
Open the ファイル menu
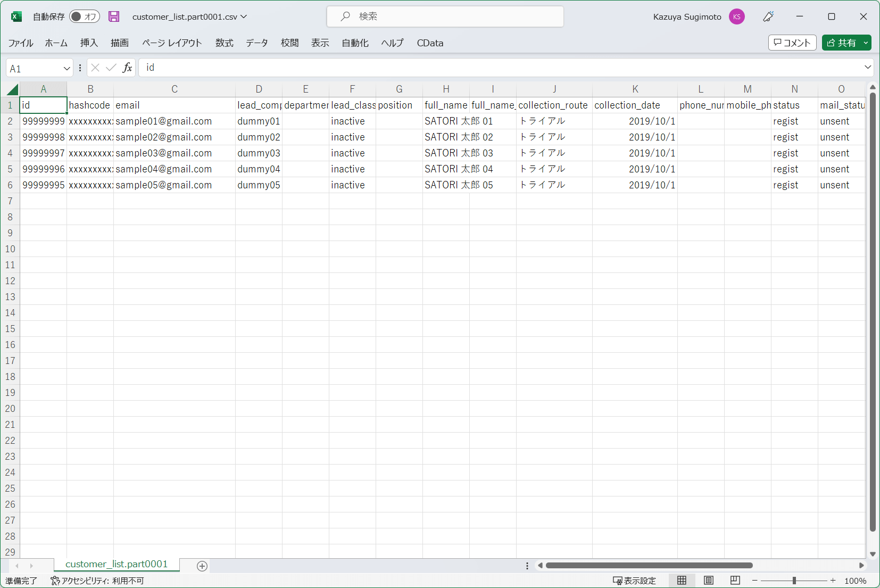(x=21, y=43)
